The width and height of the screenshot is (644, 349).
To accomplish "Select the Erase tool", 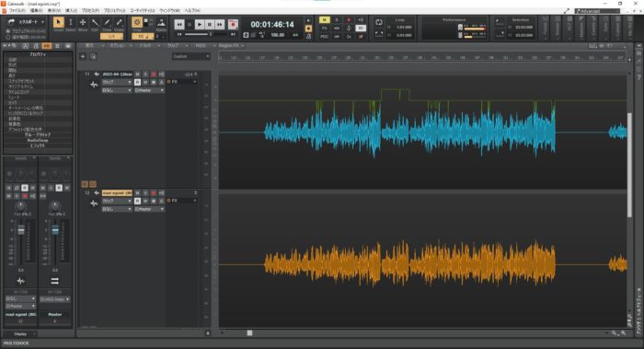I will (119, 22).
